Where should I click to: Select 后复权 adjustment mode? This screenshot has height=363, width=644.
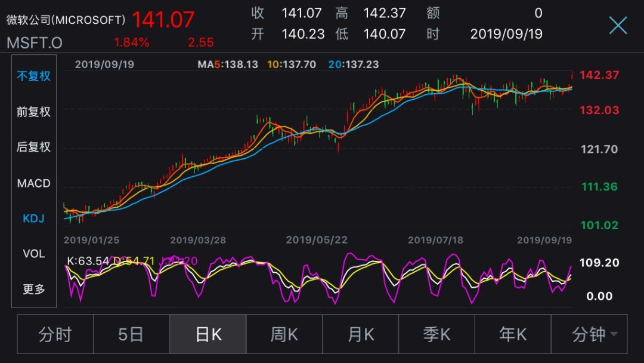click(33, 147)
